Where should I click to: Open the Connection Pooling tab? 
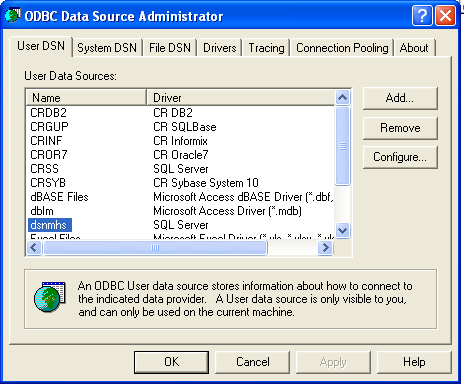coord(342,48)
